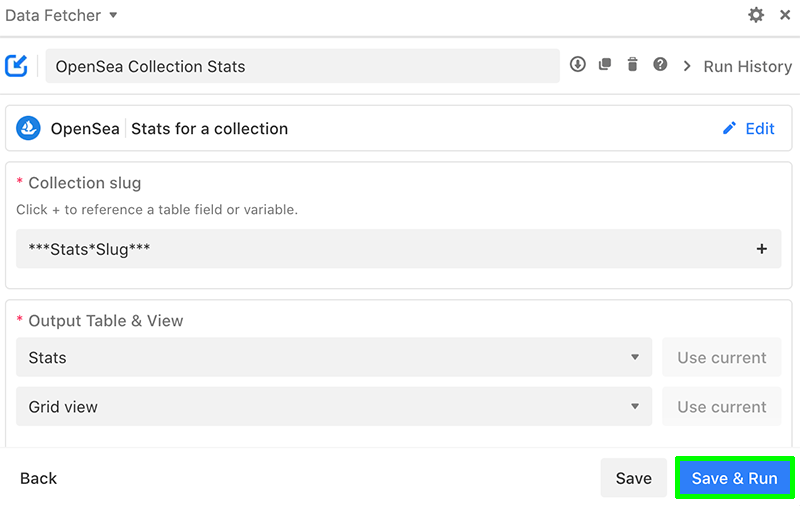Click Use current next to Grid view
This screenshot has width=800, height=506.
point(721,407)
